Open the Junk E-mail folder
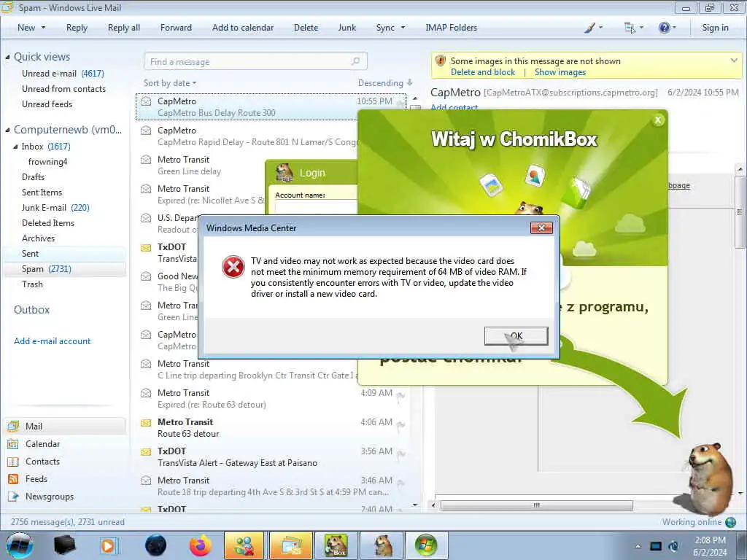The width and height of the screenshot is (747, 560). (x=55, y=208)
